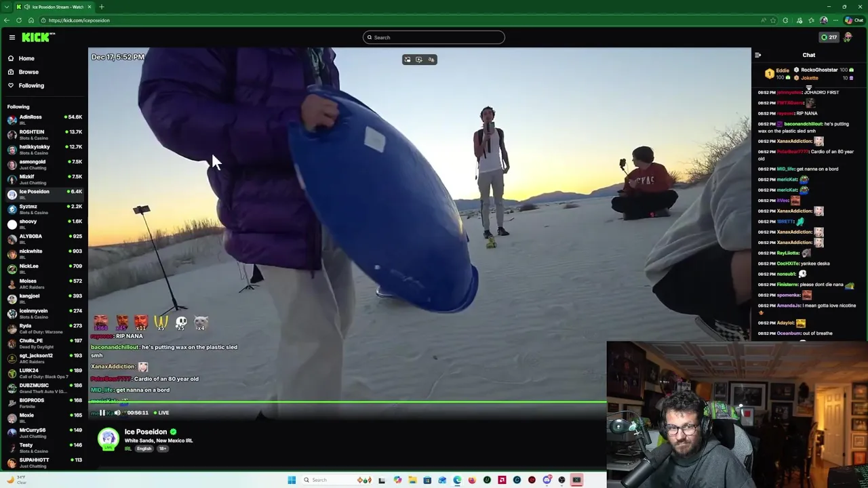The height and width of the screenshot is (488, 868).
Task: Open the favorites list icon in toolbar
Action: 811,20
